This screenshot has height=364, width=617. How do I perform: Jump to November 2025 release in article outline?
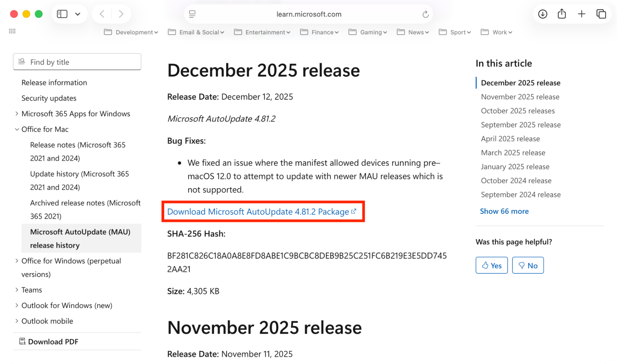pos(520,97)
